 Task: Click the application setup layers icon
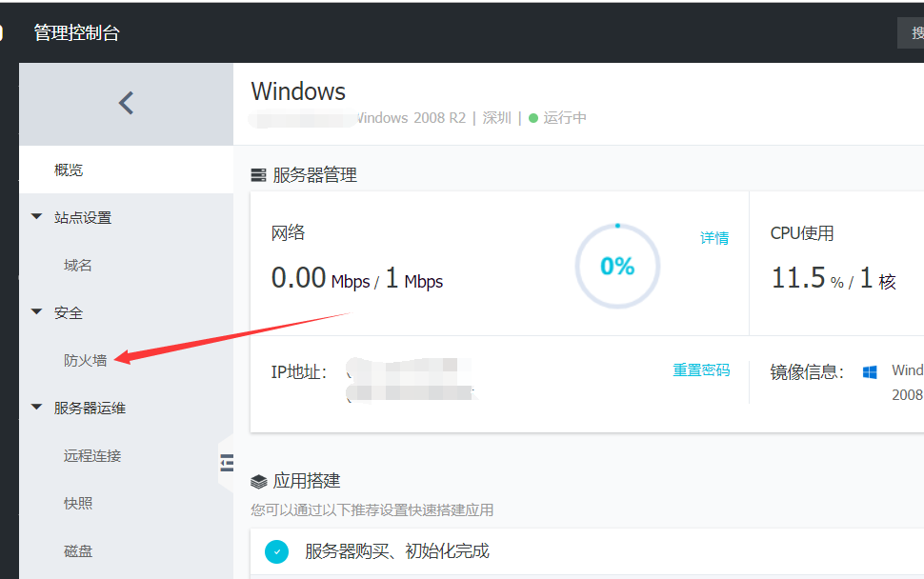coord(259,481)
